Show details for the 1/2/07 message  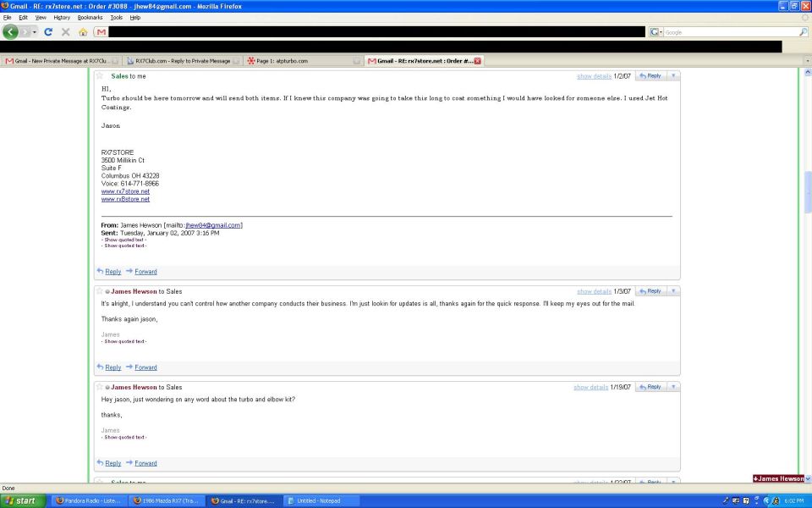[x=594, y=76]
